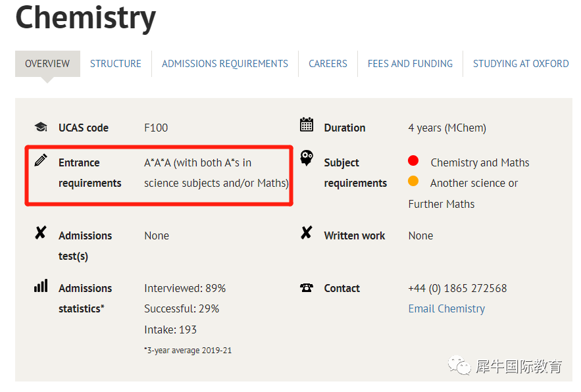The image size is (581, 392).
Task: Click the red dot beside Chemistry and Maths
Action: pos(413,161)
